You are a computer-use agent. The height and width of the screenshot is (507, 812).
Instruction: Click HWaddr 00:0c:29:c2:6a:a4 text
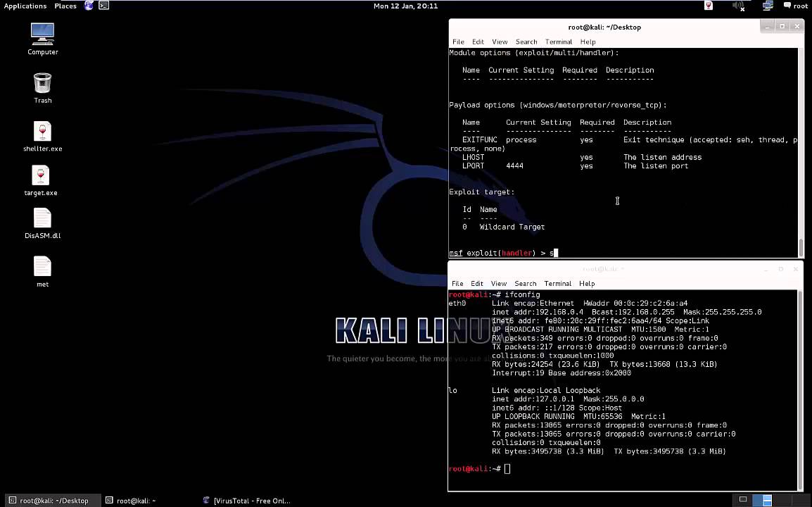coord(635,303)
